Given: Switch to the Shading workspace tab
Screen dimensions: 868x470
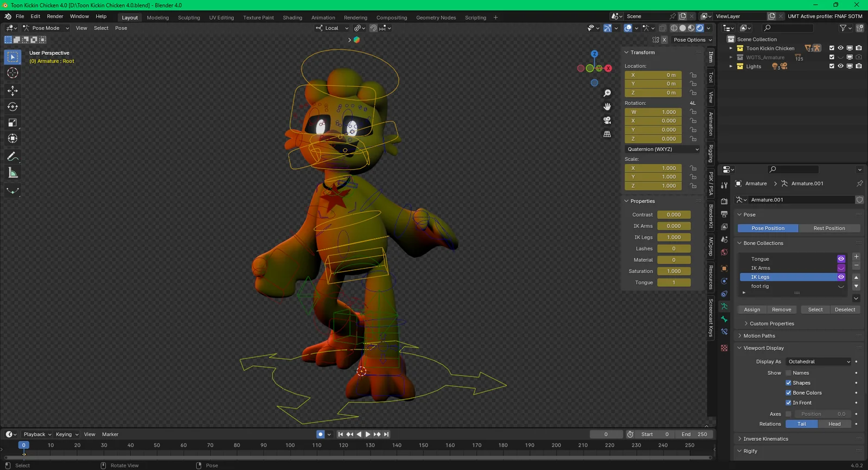Looking at the screenshot, I should pyautogui.click(x=292, y=17).
